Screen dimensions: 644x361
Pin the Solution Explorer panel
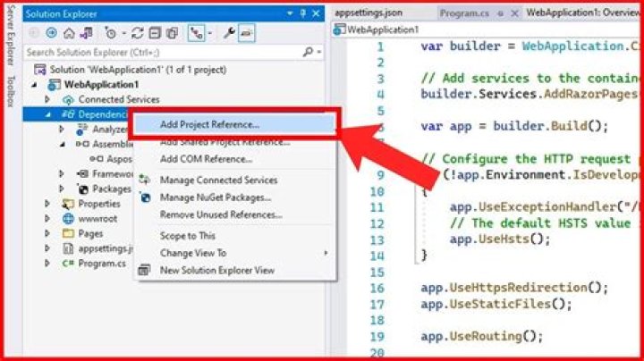[303, 13]
